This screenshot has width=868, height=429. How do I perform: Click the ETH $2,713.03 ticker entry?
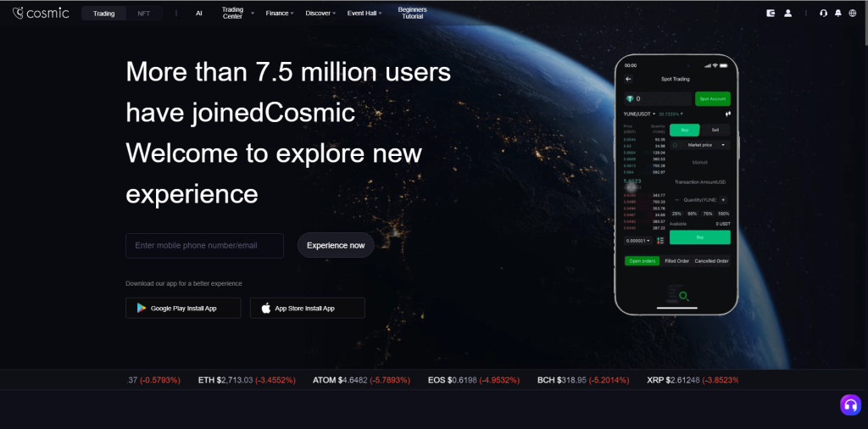pyautogui.click(x=247, y=381)
